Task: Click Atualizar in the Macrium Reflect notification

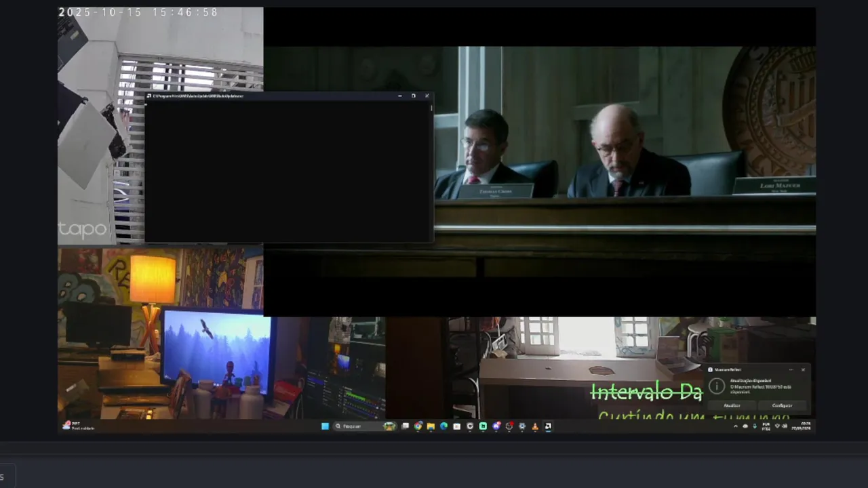Action: [732, 405]
